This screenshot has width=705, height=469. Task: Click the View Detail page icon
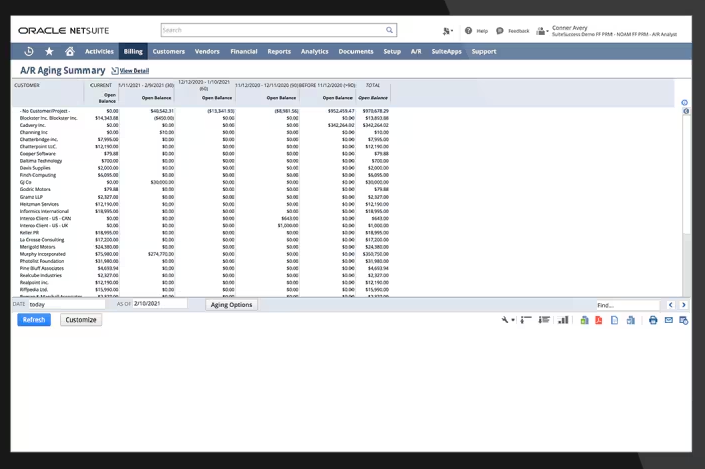tap(115, 71)
